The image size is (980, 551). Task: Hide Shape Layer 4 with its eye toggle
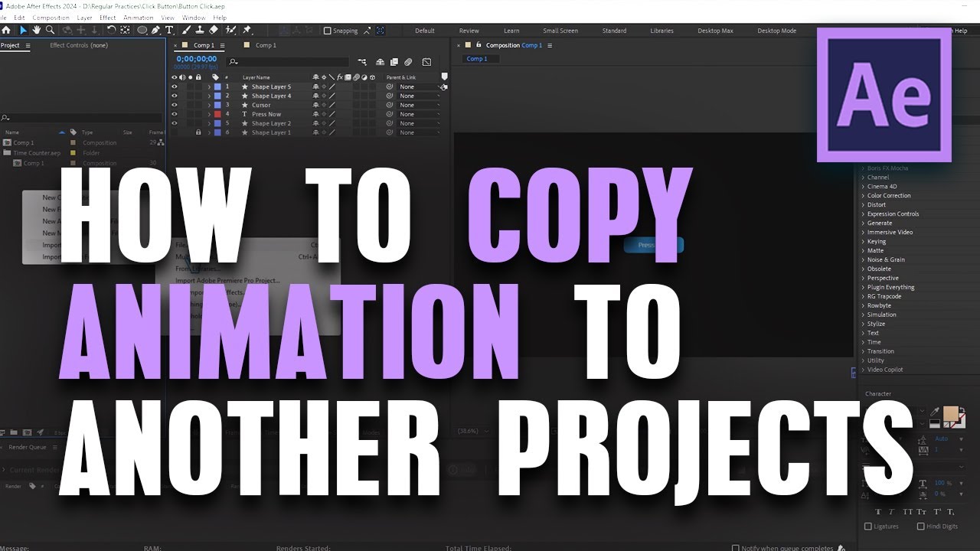(175, 96)
